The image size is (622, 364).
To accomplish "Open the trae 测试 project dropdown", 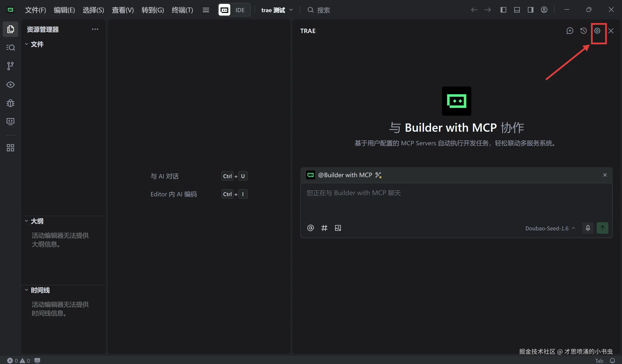I will pos(277,10).
